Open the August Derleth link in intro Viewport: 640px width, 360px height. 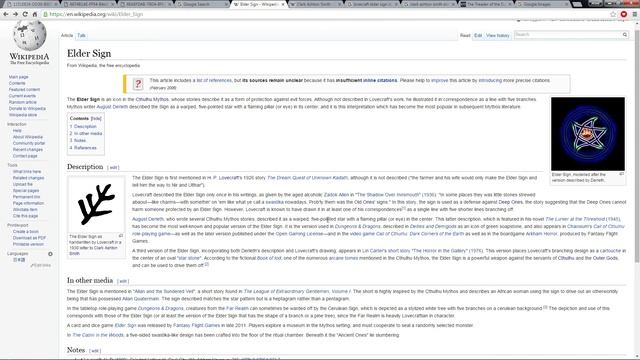coord(112,107)
